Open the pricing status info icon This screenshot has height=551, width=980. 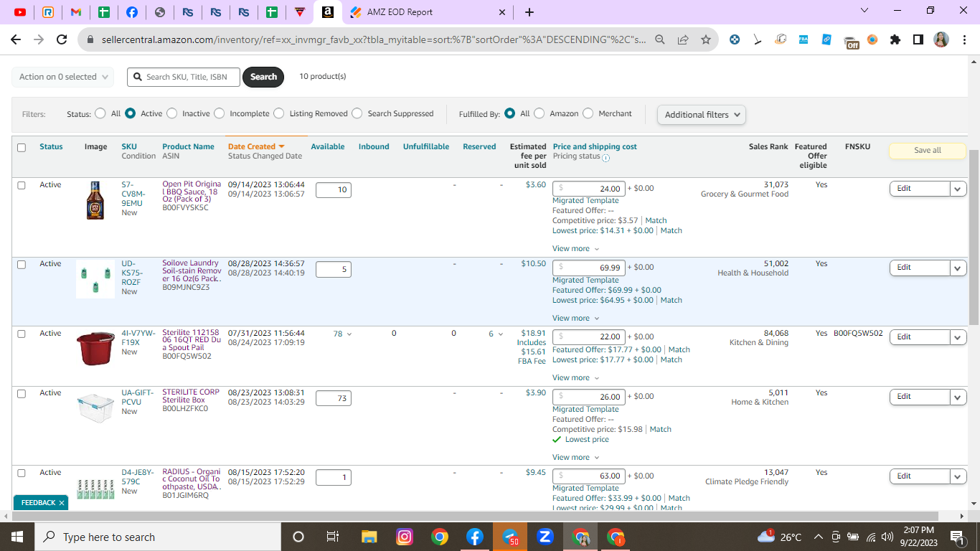[606, 158]
